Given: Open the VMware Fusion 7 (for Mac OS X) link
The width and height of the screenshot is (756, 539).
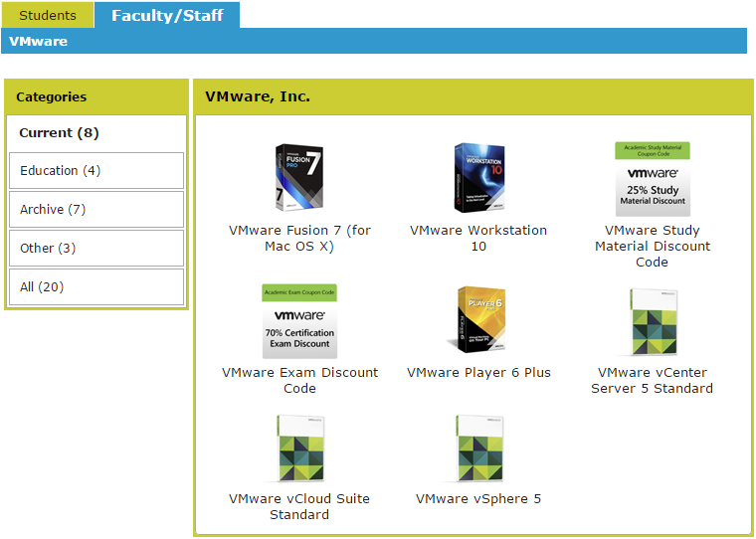Looking at the screenshot, I should 299,238.
